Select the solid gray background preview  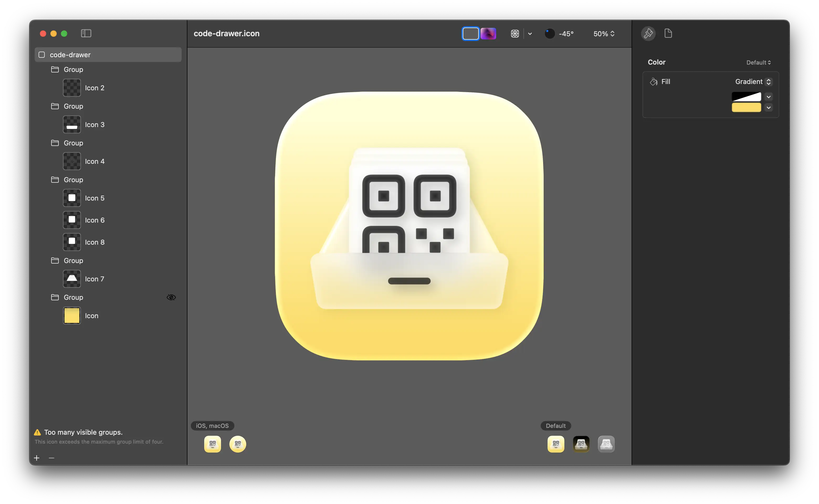[x=470, y=34]
